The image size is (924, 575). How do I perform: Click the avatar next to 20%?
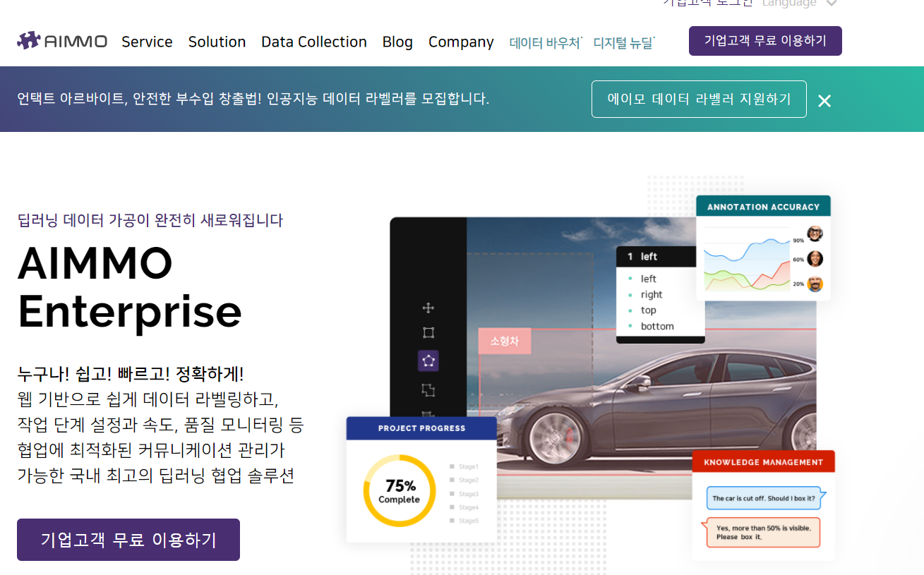point(815,284)
